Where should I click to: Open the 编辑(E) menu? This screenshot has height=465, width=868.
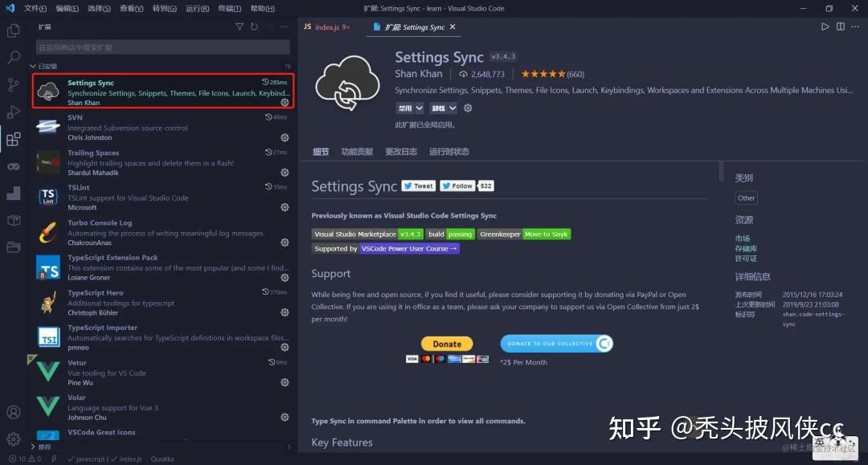[67, 8]
